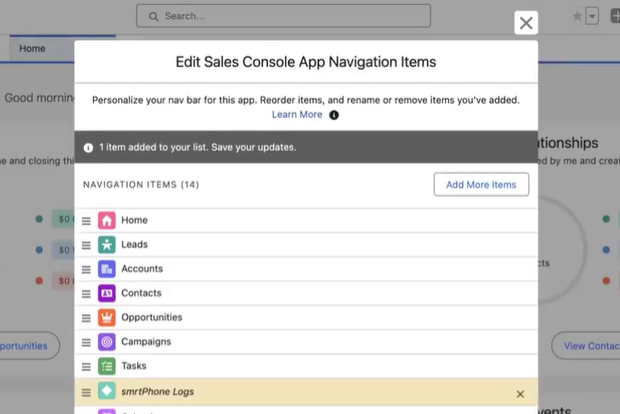
Task: Close the Edit Navigation Items dialog
Action: [526, 23]
